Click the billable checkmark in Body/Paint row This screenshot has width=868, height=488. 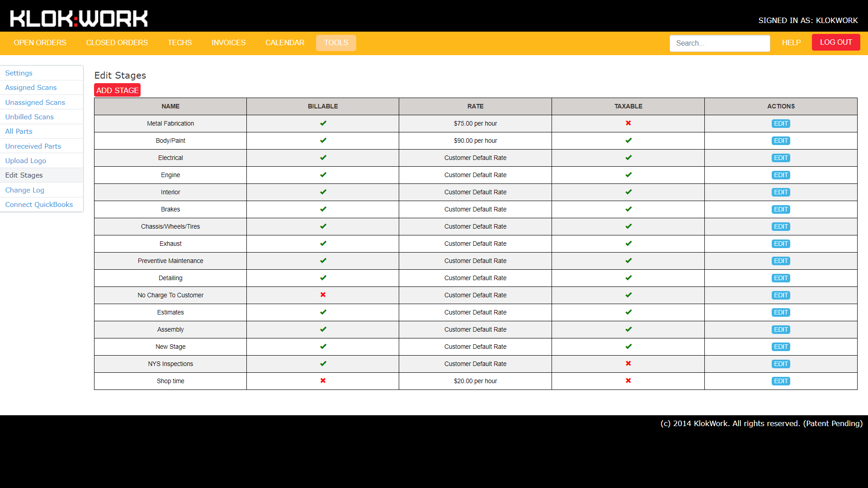[x=323, y=140]
